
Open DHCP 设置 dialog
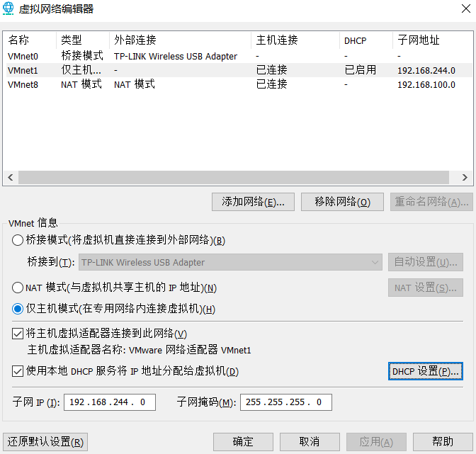[x=426, y=371]
